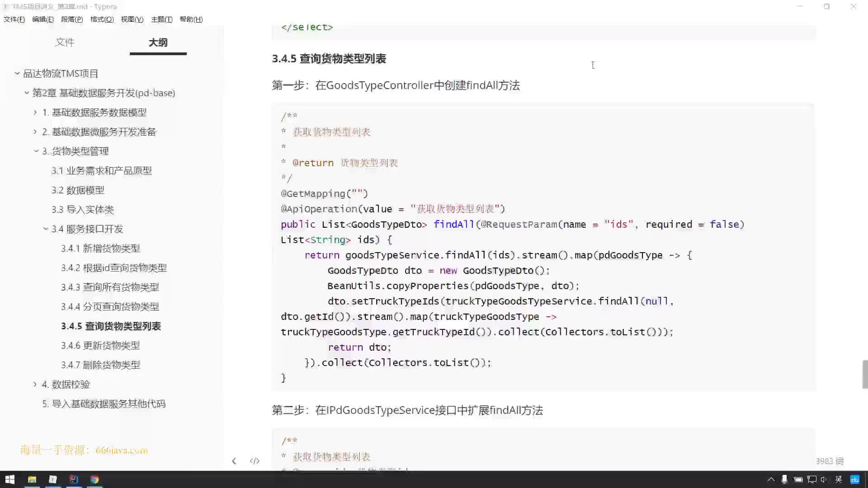Click the battery tray icon
Screen dimensions: 868x488
pyautogui.click(x=798, y=479)
